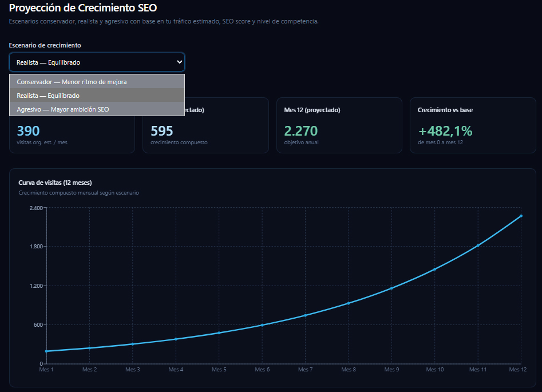This screenshot has width=542, height=392.
Task: Click the 390 organic visits value
Action: (x=29, y=131)
